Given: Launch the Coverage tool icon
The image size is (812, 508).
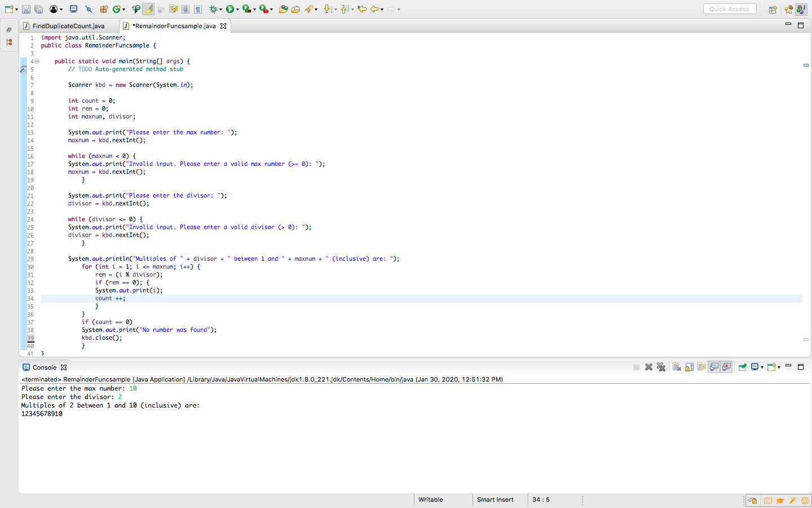Looking at the screenshot, I should tap(246, 9).
